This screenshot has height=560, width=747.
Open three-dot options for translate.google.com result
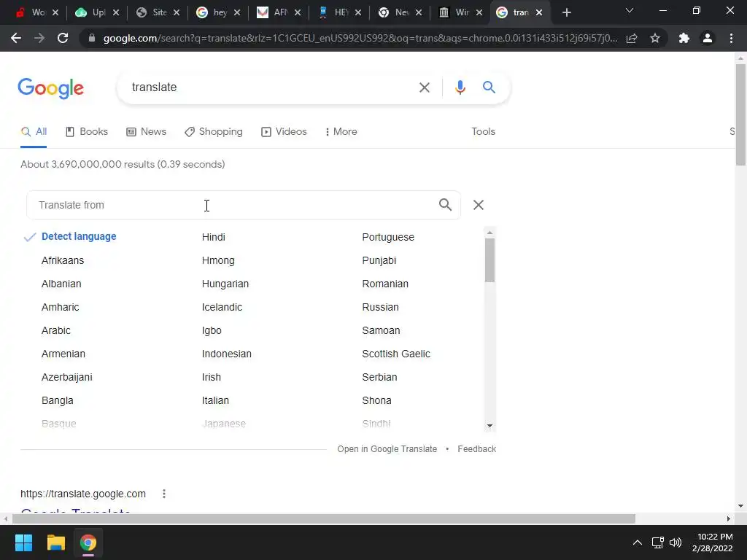(164, 494)
